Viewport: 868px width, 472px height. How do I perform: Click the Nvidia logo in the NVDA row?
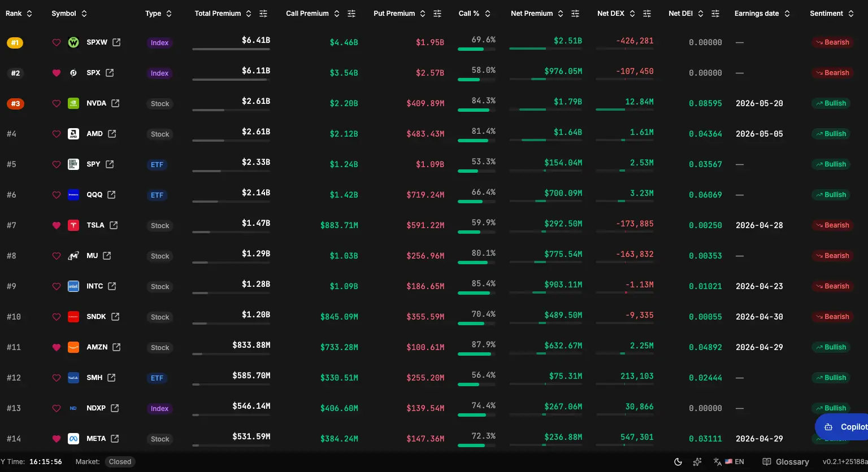click(x=73, y=103)
